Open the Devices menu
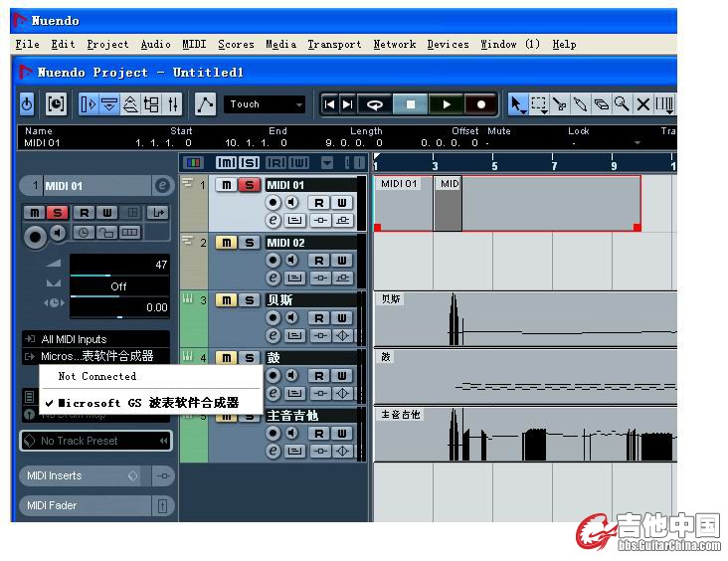728x561 pixels. pos(448,44)
